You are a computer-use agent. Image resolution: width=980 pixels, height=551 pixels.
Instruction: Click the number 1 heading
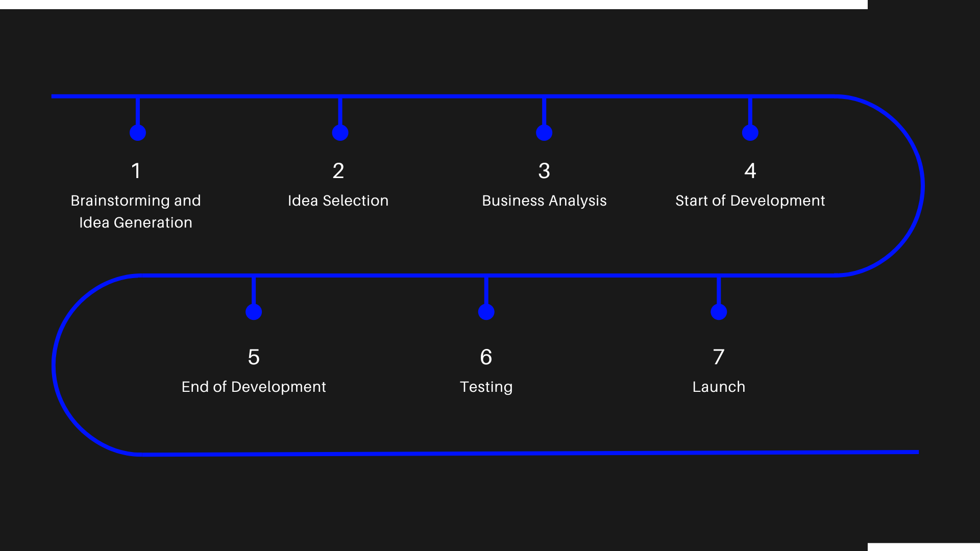tap(136, 171)
